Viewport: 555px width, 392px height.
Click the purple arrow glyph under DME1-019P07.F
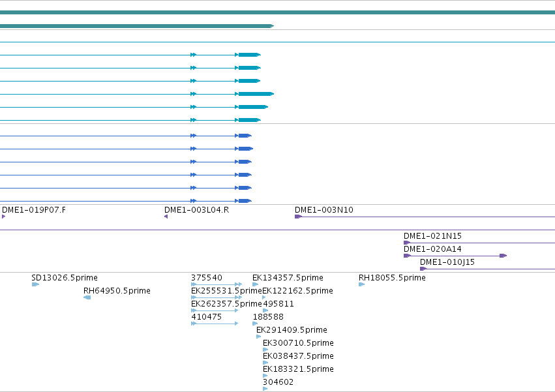[3, 217]
